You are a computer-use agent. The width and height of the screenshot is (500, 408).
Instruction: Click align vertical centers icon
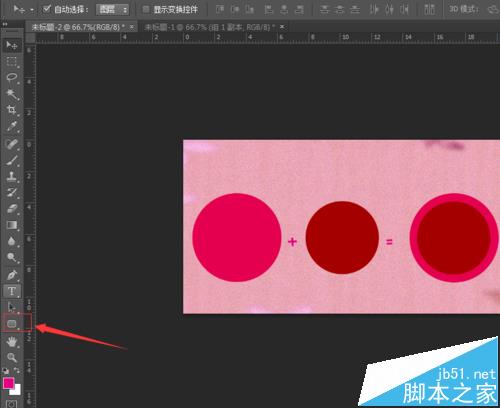click(235, 9)
